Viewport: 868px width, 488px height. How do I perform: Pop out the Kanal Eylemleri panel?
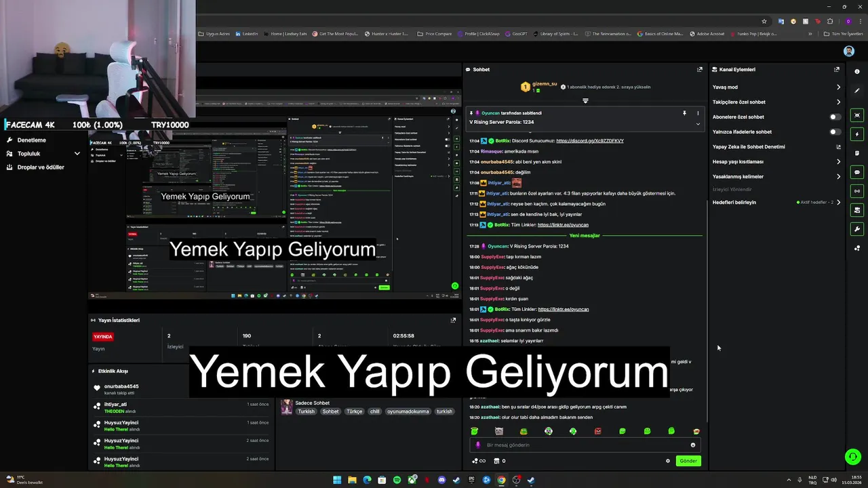[837, 69]
